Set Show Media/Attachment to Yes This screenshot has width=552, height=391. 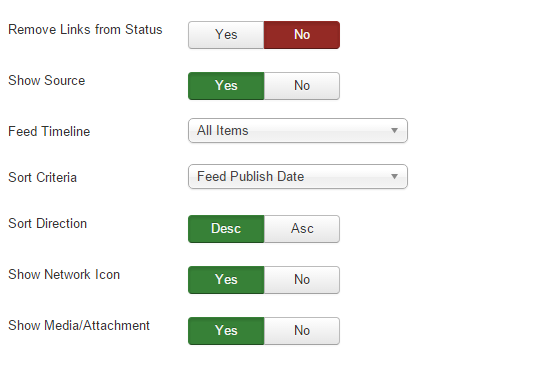[226, 331]
